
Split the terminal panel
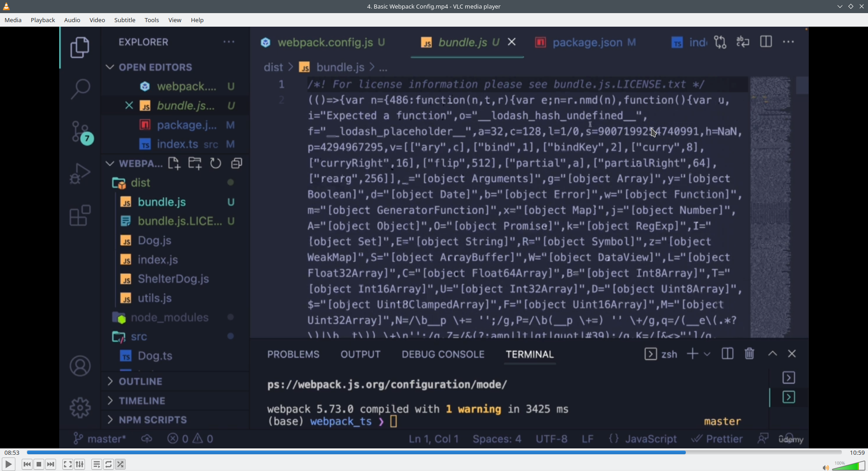pyautogui.click(x=727, y=354)
